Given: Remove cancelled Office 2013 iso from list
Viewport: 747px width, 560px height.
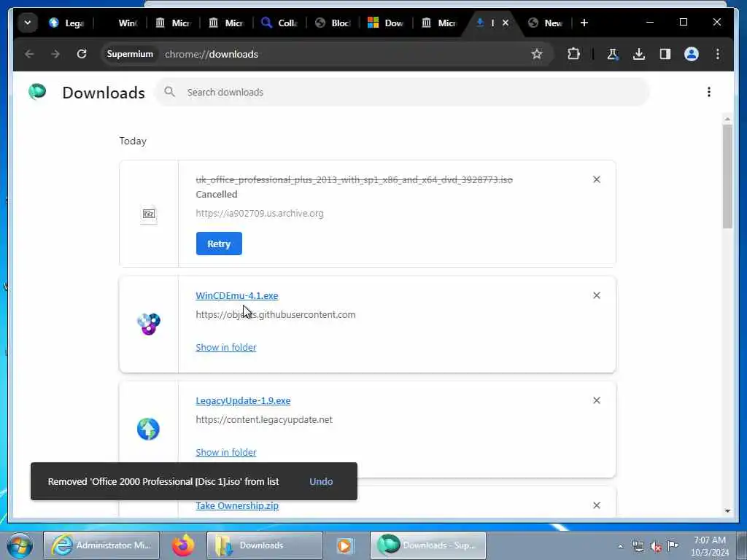Looking at the screenshot, I should click(597, 179).
